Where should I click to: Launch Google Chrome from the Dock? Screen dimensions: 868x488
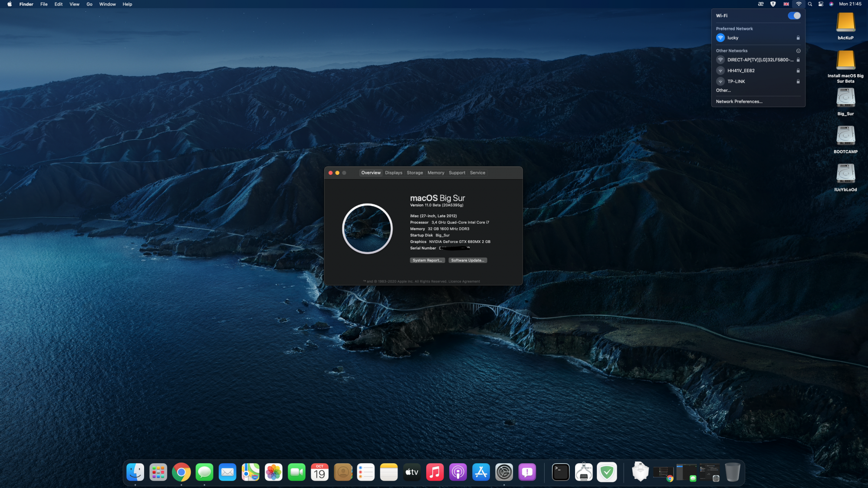181,472
